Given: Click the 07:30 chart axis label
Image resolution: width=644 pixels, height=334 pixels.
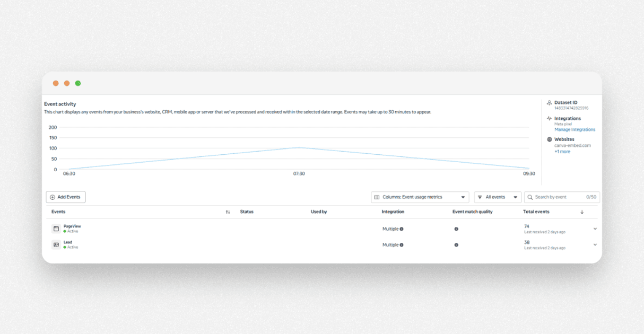Looking at the screenshot, I should point(299,174).
